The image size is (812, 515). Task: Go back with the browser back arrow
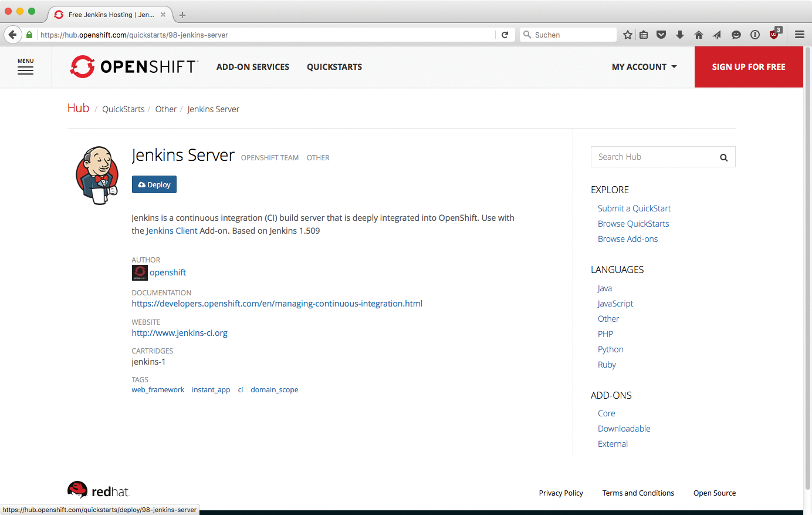[x=13, y=35]
